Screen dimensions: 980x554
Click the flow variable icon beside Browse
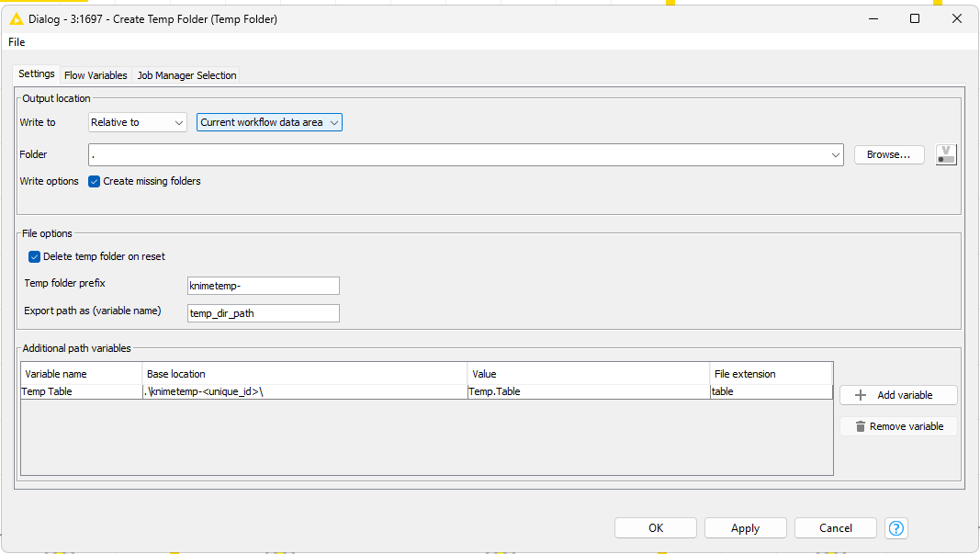coord(946,155)
